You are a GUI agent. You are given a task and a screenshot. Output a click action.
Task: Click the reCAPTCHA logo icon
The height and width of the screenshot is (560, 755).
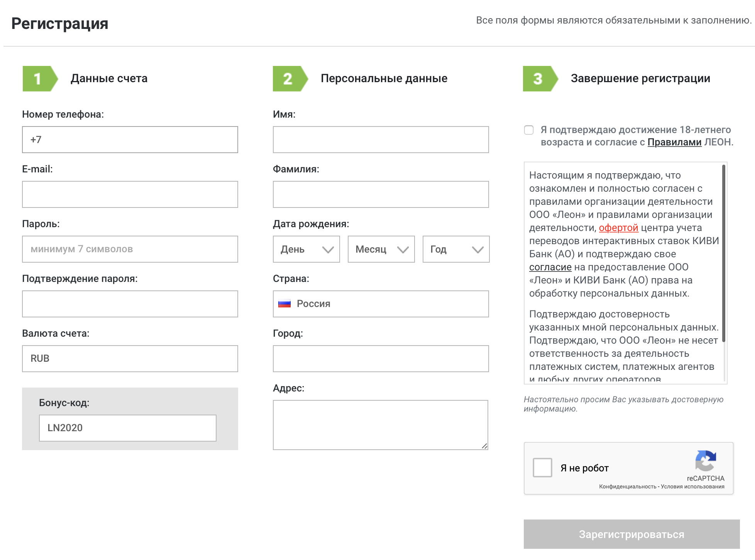706,460
